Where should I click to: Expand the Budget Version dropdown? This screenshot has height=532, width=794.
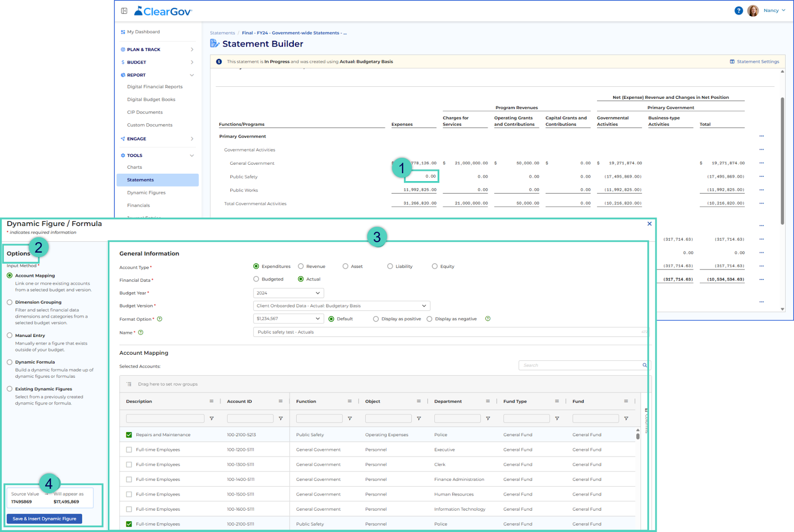click(341, 306)
